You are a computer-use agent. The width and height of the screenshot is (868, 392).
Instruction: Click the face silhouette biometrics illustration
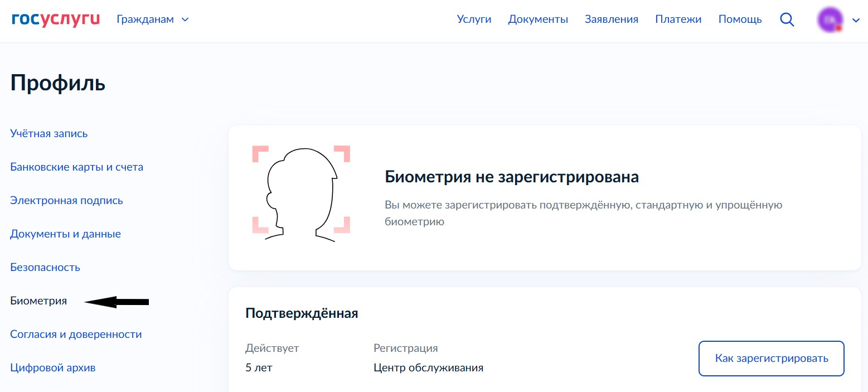[x=301, y=193]
